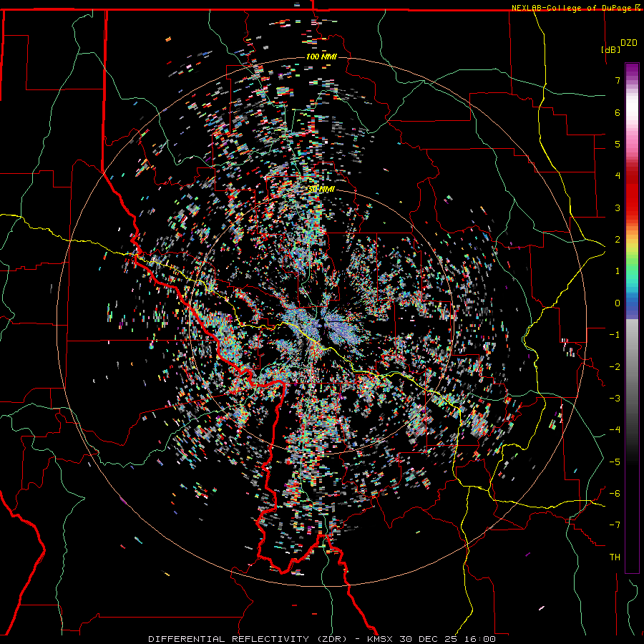Screen dimensions: 644x644
Task: Click the 'KMSX 30 DEC 25 16:00' timestamp
Action: [431, 639]
